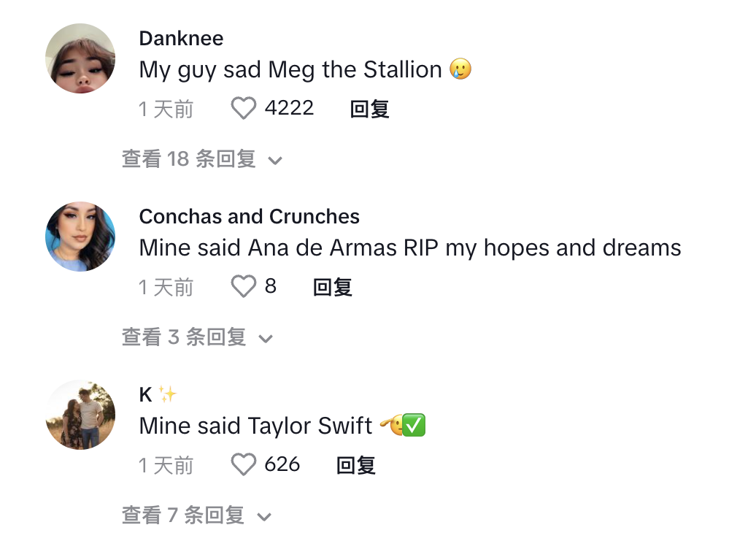Reply to K's Taylor Swift comment
The image size is (756, 552).
coord(355,465)
